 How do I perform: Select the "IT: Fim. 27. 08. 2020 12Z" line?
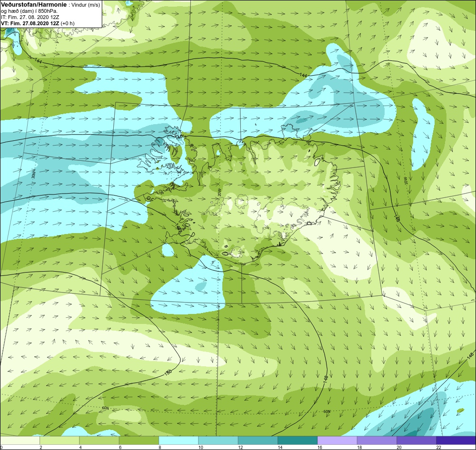[30, 17]
